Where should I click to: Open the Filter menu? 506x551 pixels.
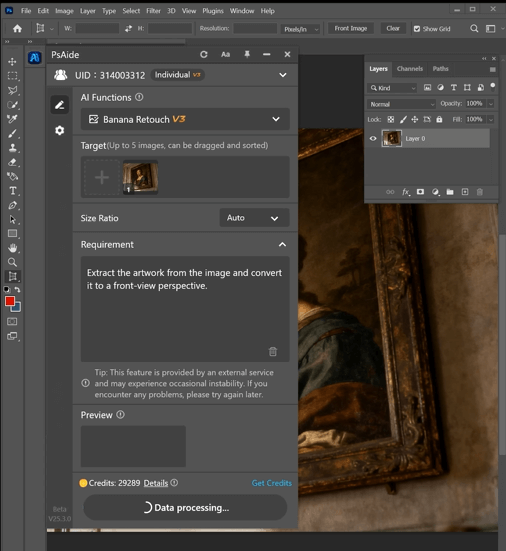point(153,11)
